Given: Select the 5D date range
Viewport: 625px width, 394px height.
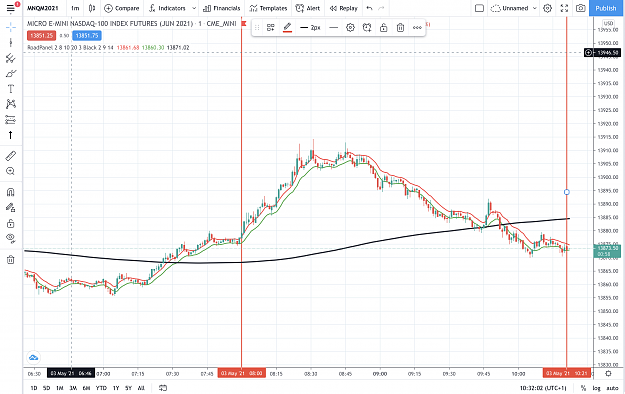Looking at the screenshot, I should pyautogui.click(x=46, y=388).
